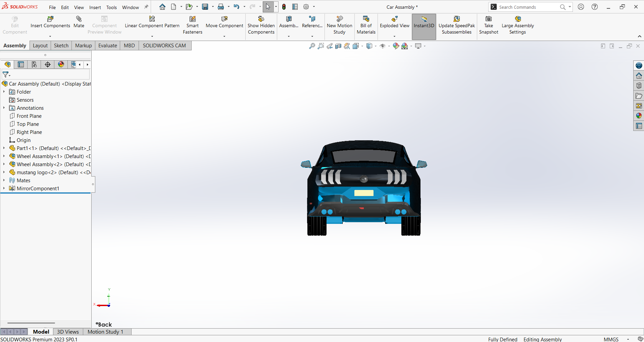Insert Bill of Materials

[x=366, y=25]
